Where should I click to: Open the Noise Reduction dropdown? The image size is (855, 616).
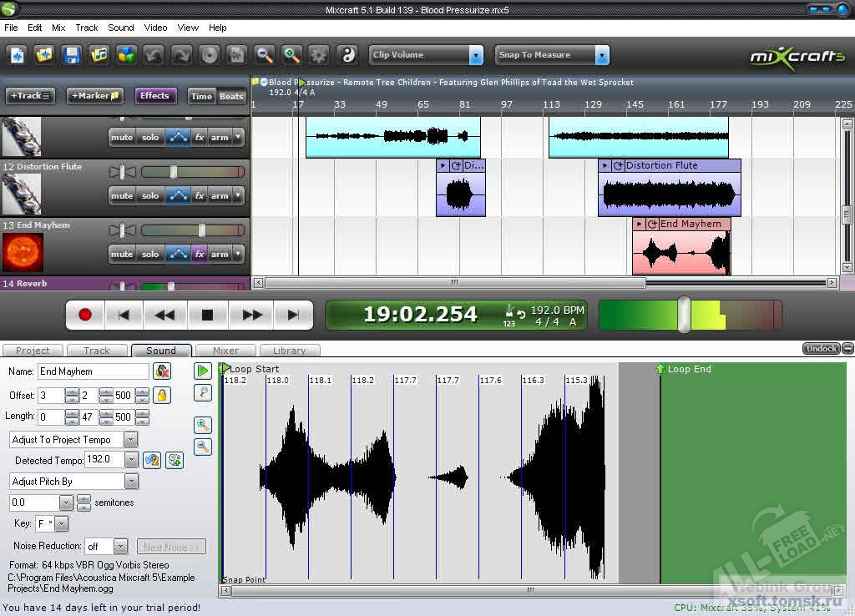pos(121,547)
